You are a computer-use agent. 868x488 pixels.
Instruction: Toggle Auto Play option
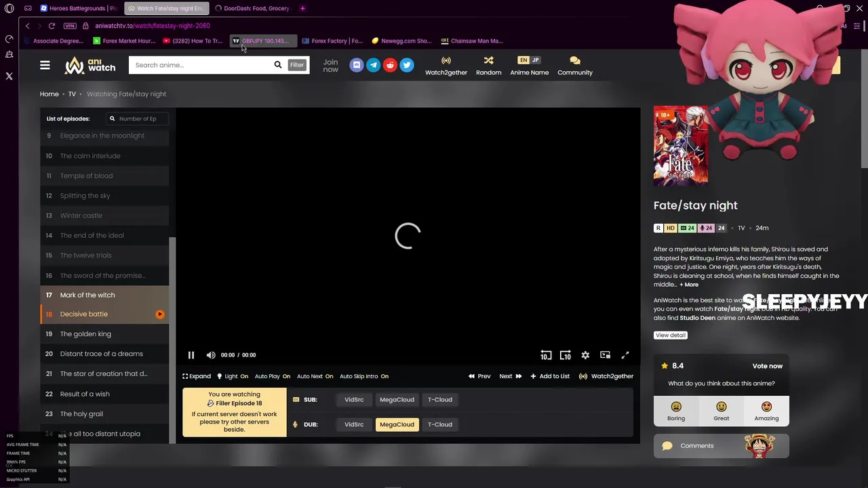(x=273, y=376)
